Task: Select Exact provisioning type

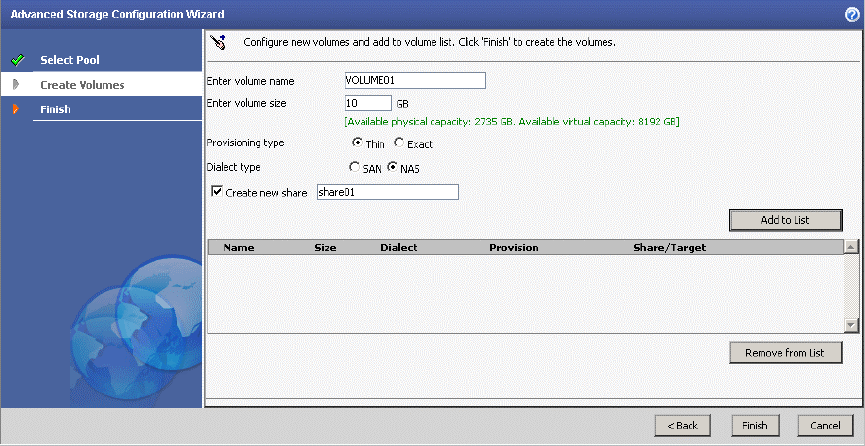Action: tap(399, 143)
